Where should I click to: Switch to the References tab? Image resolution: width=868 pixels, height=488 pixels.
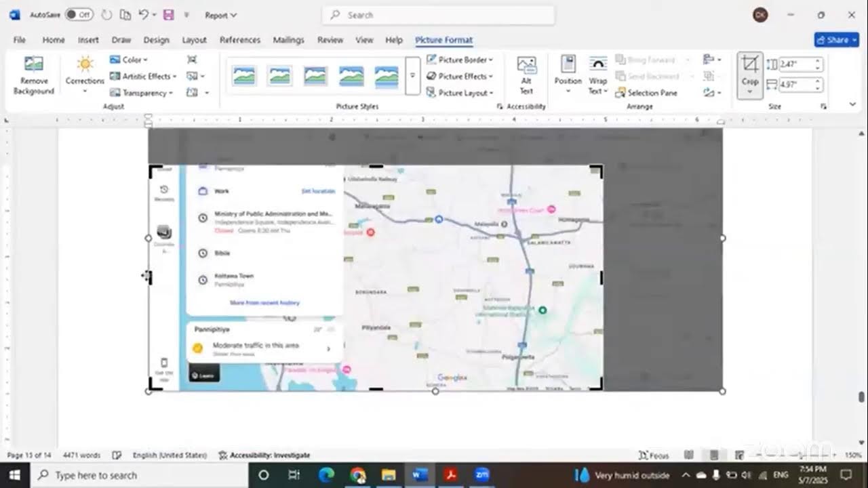pyautogui.click(x=240, y=40)
